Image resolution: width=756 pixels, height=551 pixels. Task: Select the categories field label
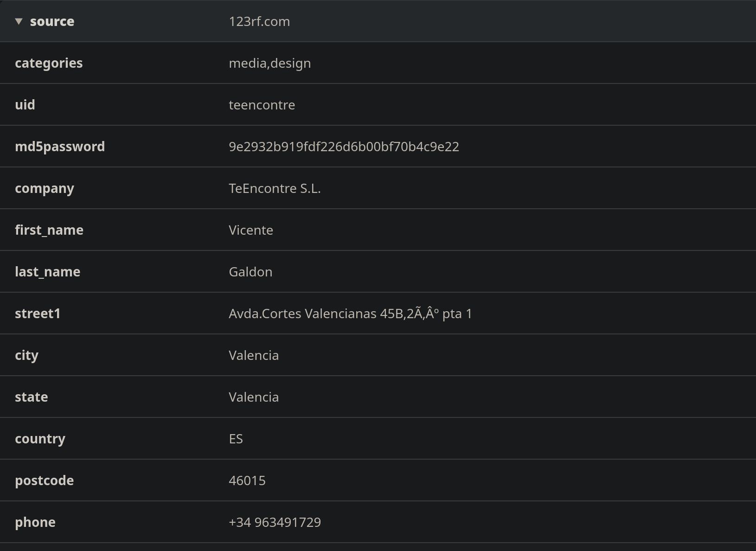(49, 63)
